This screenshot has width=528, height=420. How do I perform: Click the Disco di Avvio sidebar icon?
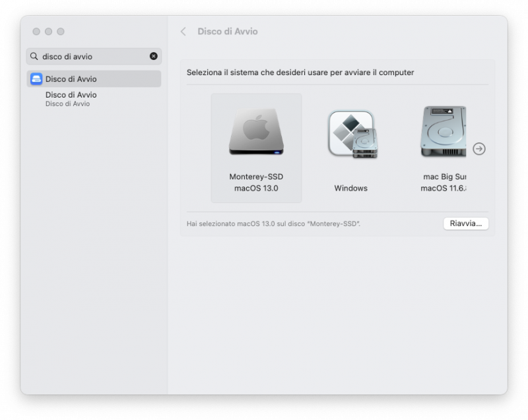click(36, 79)
